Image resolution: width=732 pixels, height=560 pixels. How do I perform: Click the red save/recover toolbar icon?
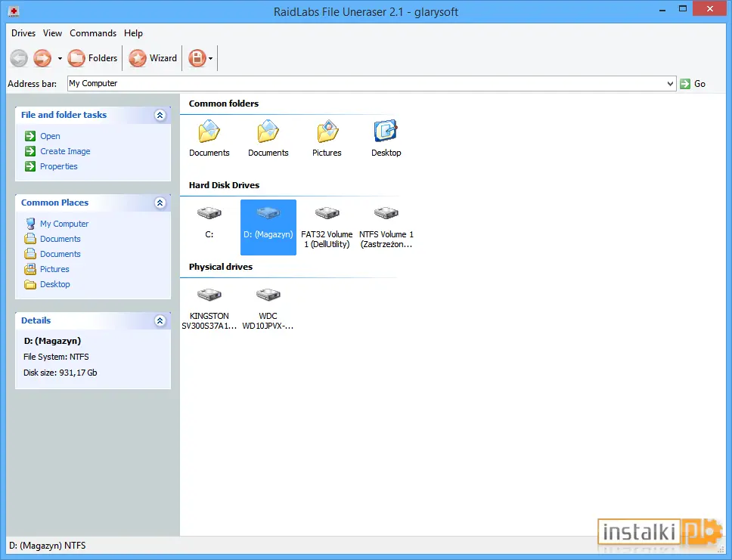tap(197, 58)
